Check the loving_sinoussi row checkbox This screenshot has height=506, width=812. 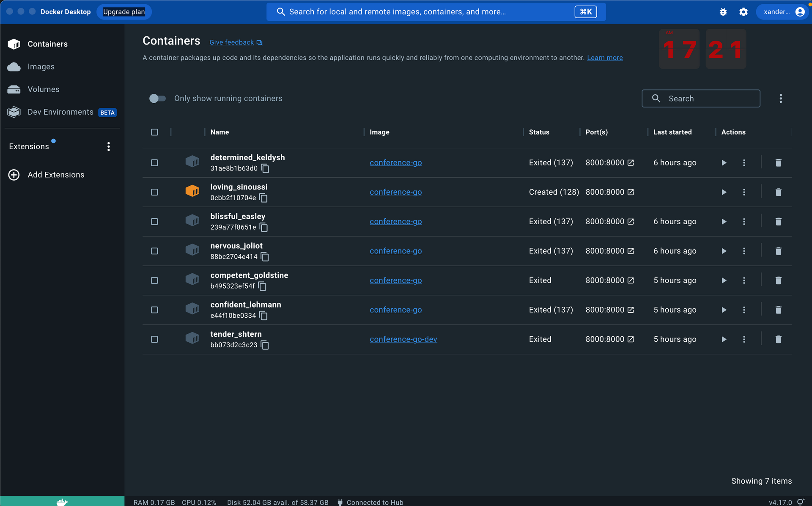pos(154,192)
